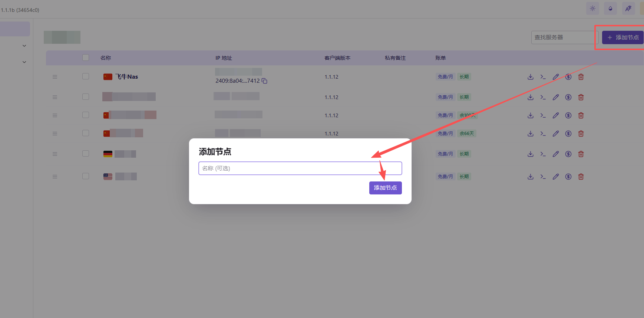Click the billing dollar icon for 飞牛Nas

(568, 77)
